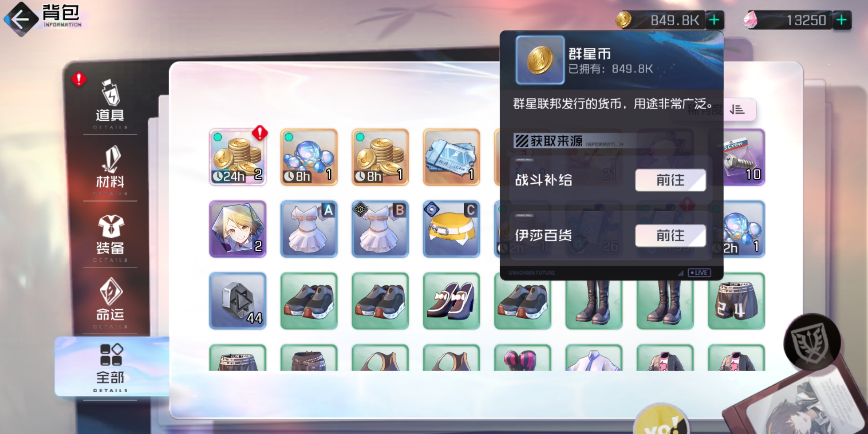Select the yellow belt marked C

click(451, 229)
